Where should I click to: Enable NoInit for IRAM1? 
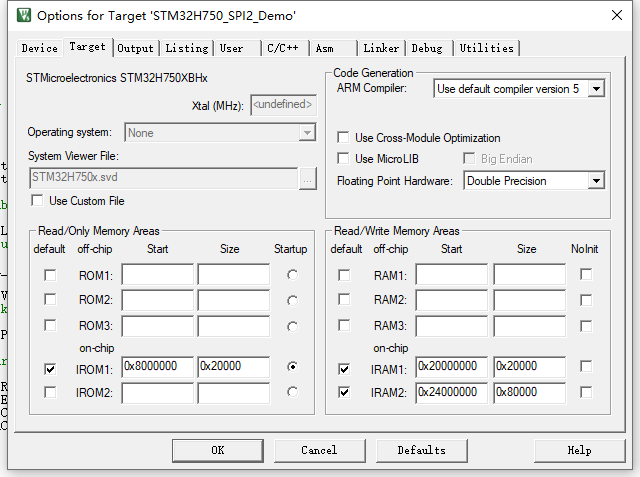(x=586, y=366)
